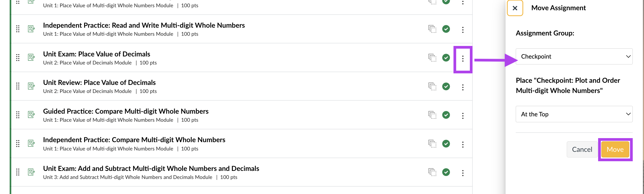The image size is (644, 194).
Task: Open Independent Practice: Read and Write Multi-digit link
Action: (144, 25)
